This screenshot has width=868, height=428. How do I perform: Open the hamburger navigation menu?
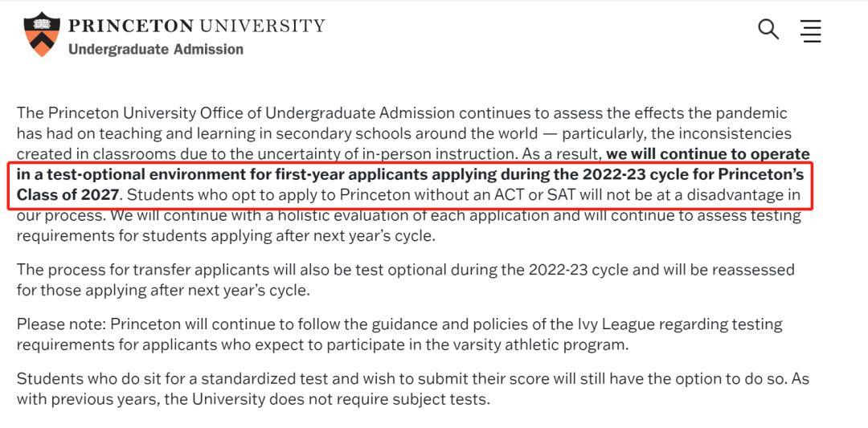(x=811, y=31)
